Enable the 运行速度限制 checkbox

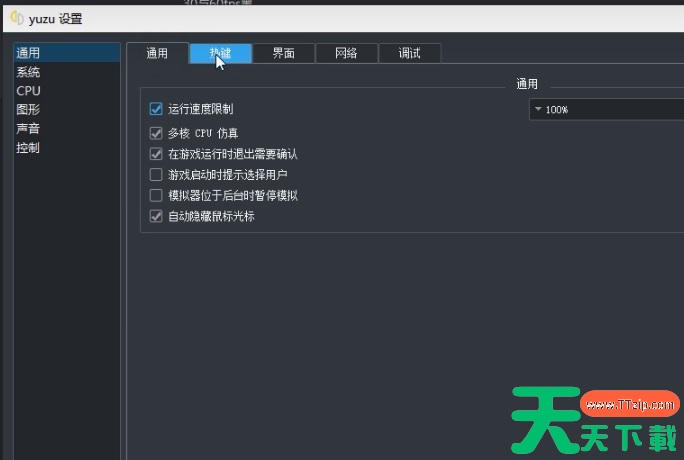[x=156, y=109]
